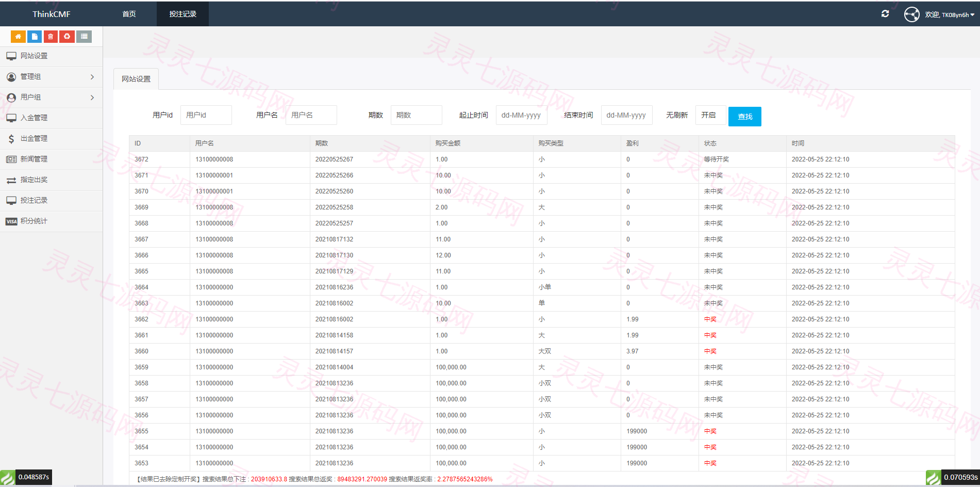980x487 pixels.
Task: Expand the 用户组 chevron arrow
Action: (92, 98)
